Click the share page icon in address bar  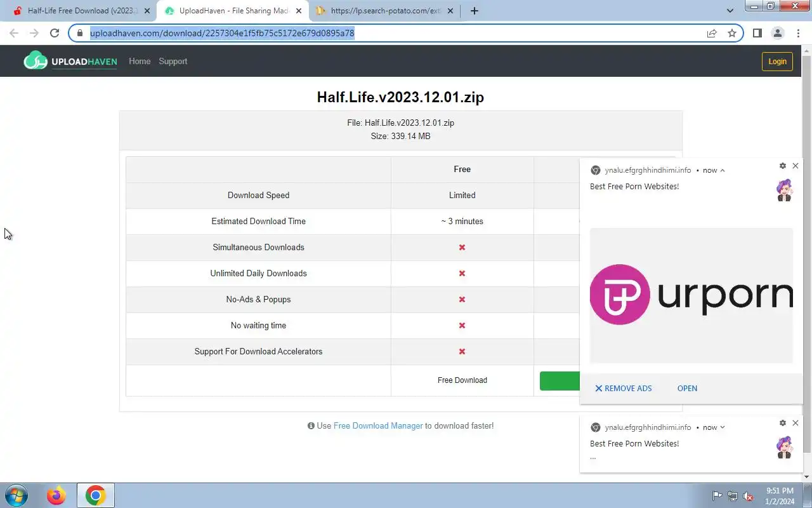pyautogui.click(x=712, y=33)
